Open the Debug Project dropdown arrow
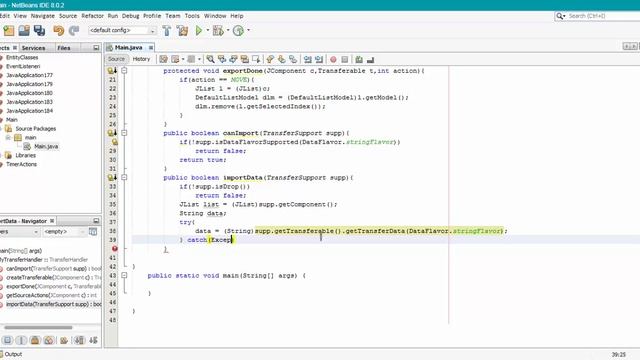 pyautogui.click(x=228, y=30)
